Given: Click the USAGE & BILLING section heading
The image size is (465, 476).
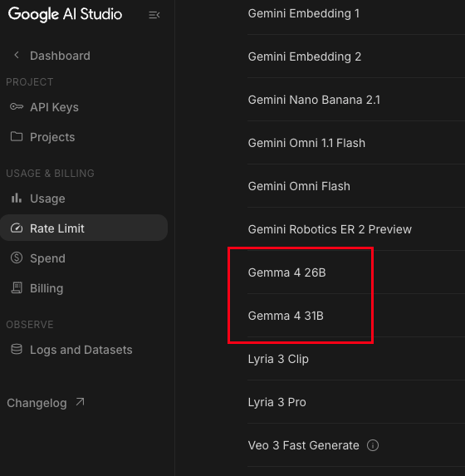Looking at the screenshot, I should click(50, 173).
